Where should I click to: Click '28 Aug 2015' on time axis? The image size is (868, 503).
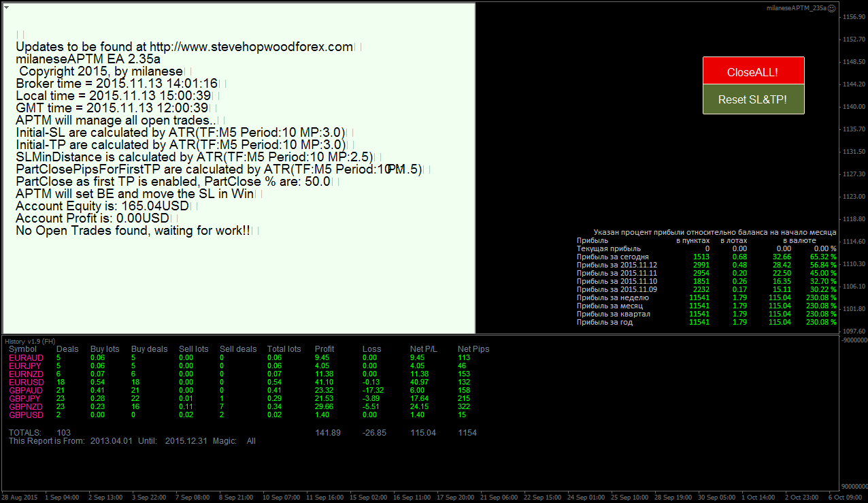tap(19, 498)
